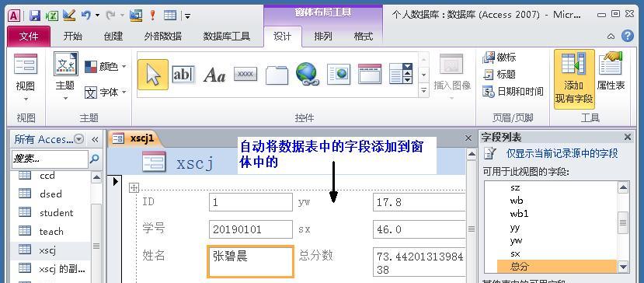Pick the Navigation control tool
The width and height of the screenshot is (644, 283).
(x=370, y=74)
